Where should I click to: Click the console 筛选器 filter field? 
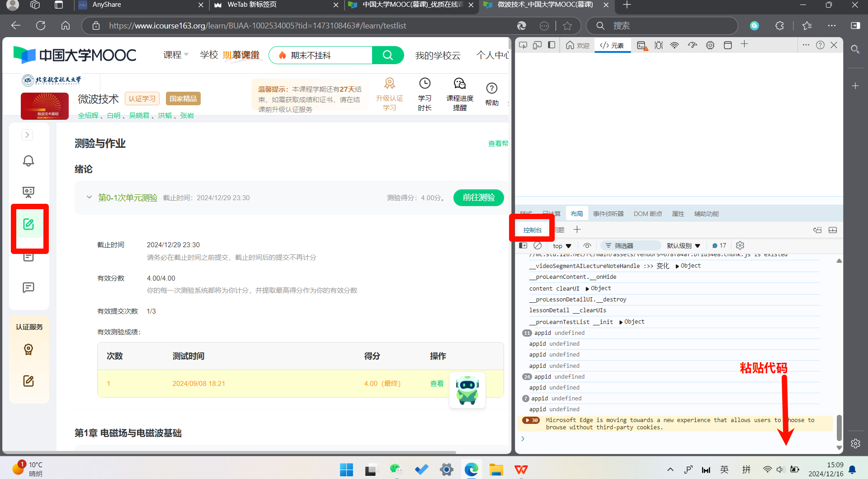pos(631,246)
